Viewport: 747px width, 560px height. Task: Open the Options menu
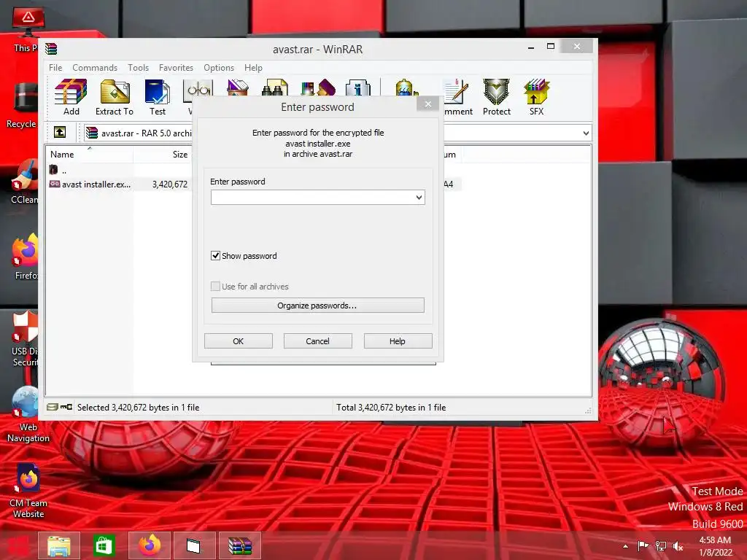(219, 68)
